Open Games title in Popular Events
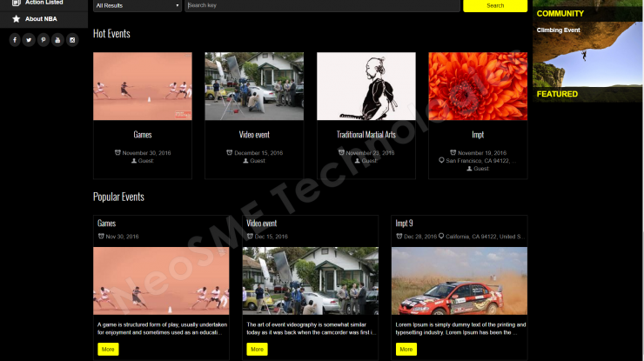 [106, 224]
